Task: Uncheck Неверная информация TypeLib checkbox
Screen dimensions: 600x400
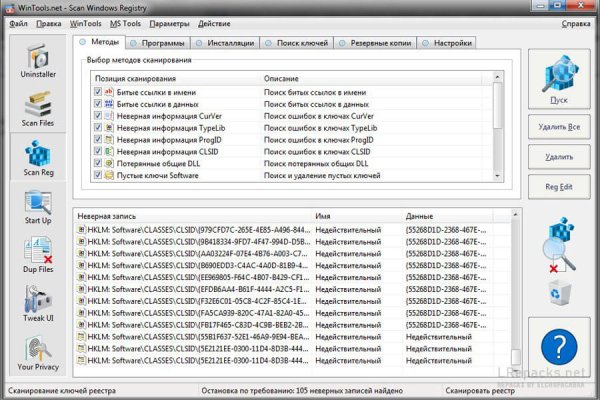Action: (98, 127)
